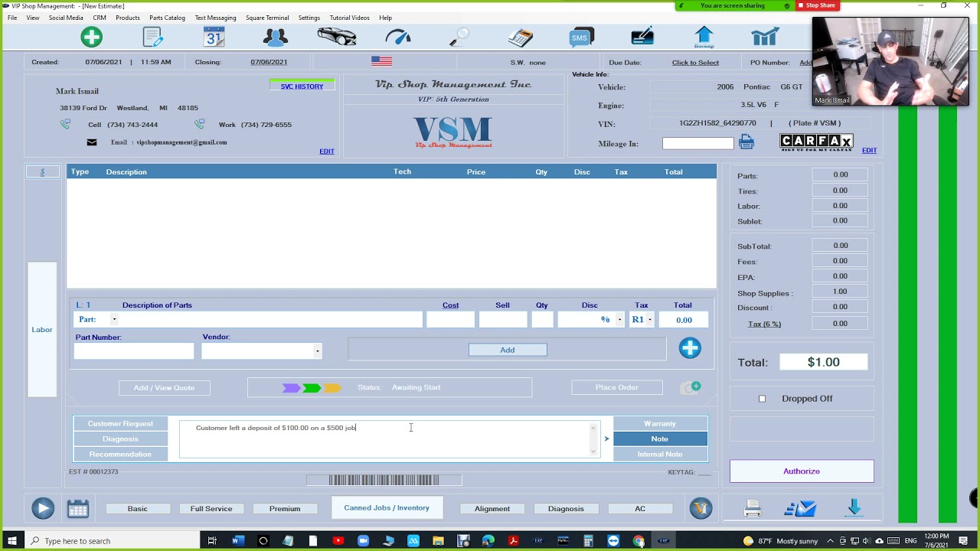The width and height of the screenshot is (980, 551).
Task: Open the Text Messaging menu
Action: click(x=215, y=18)
